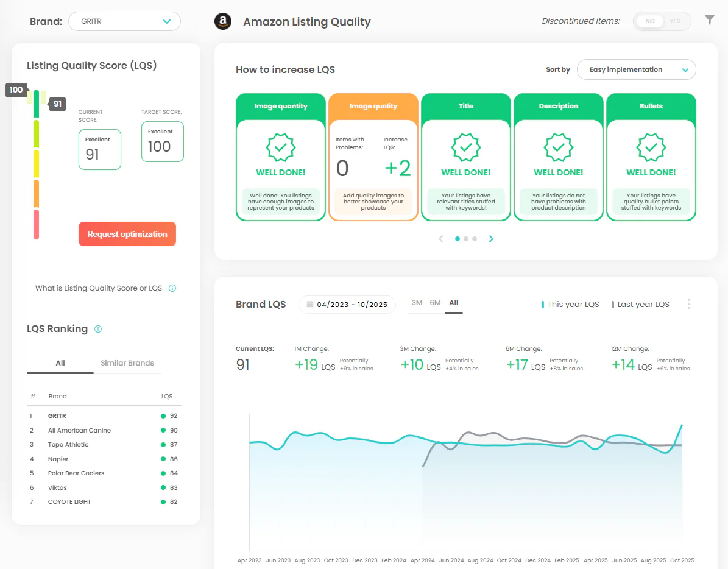728x569 pixels.
Task: Click the LQS score color gauge bar
Action: point(37,164)
